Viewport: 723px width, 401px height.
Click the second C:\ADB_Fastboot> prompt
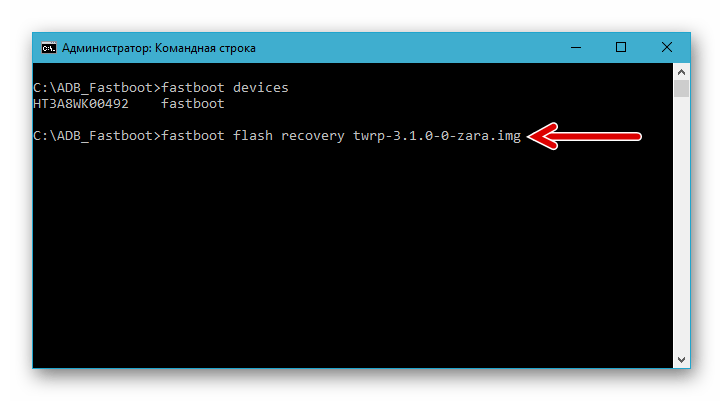(97, 136)
